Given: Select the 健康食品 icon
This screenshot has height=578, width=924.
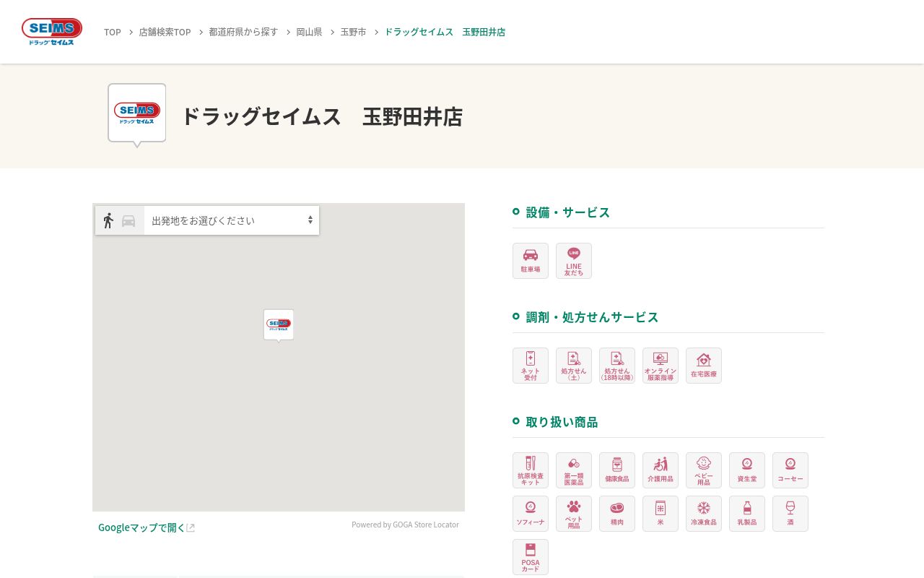Looking at the screenshot, I should [x=617, y=470].
